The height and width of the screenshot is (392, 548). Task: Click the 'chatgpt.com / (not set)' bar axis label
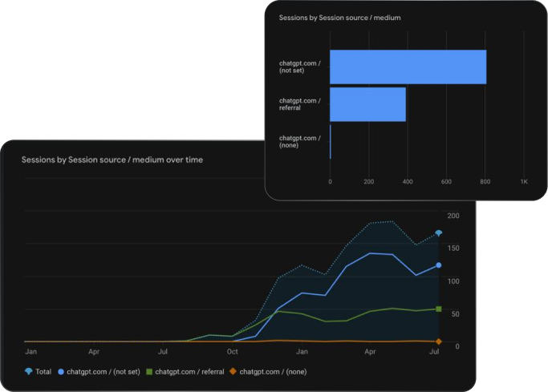300,67
